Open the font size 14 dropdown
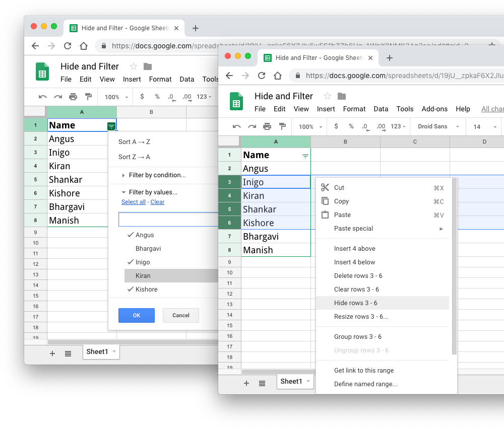This screenshot has width=504, height=428. 485,127
